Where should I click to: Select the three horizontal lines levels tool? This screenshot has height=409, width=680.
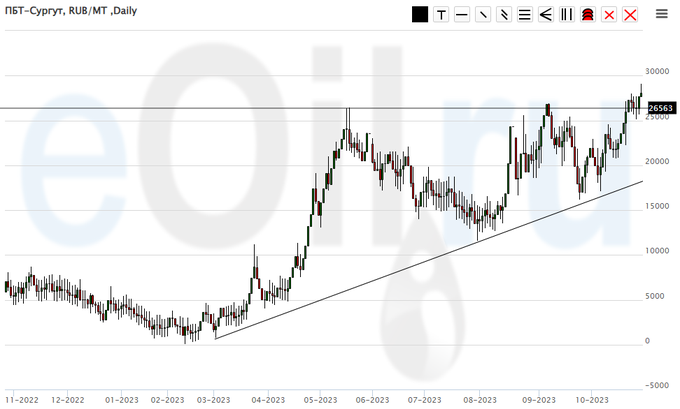pyautogui.click(x=525, y=15)
